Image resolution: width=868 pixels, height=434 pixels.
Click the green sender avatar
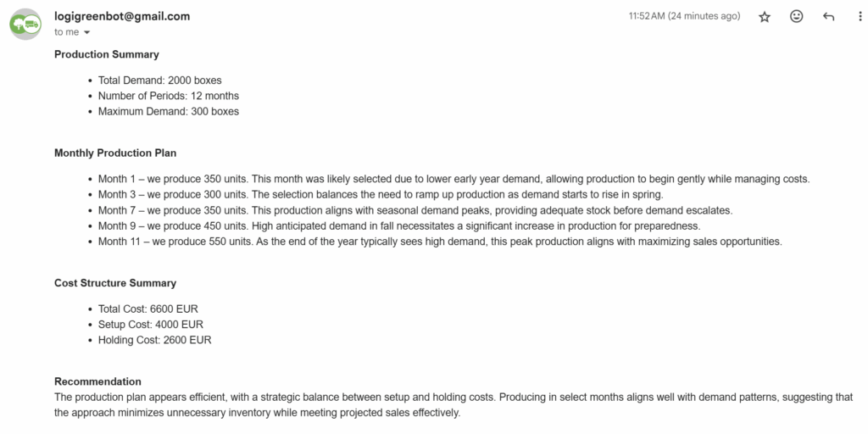(x=27, y=24)
